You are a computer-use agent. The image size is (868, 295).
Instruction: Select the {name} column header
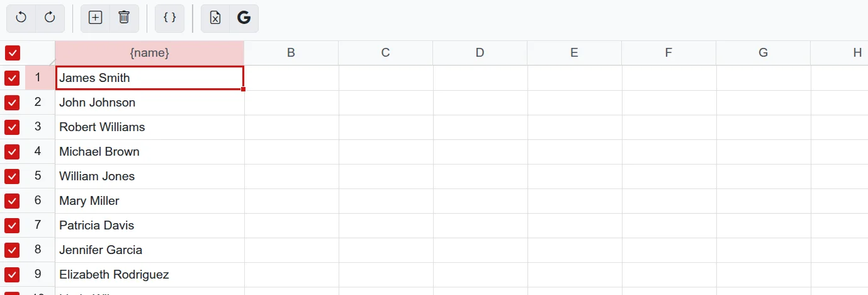[x=150, y=53]
